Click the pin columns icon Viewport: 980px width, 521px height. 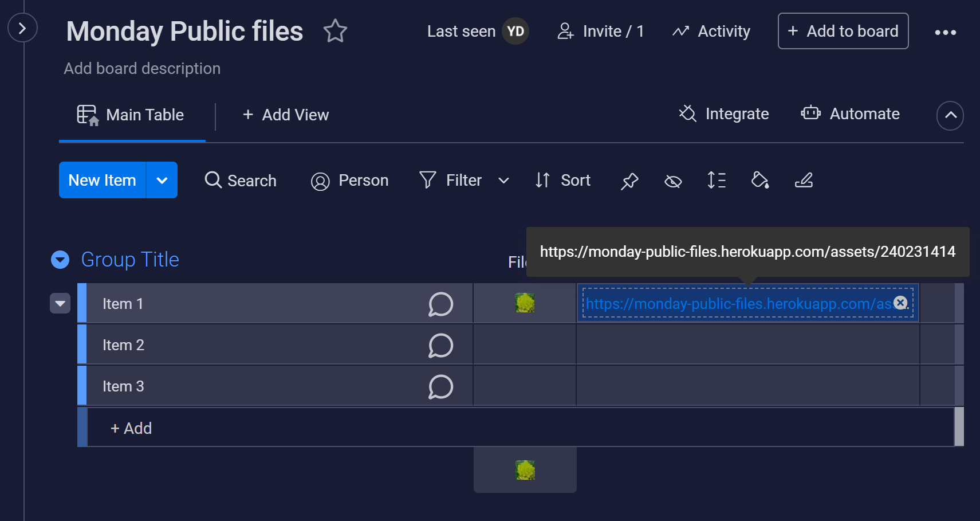629,181
